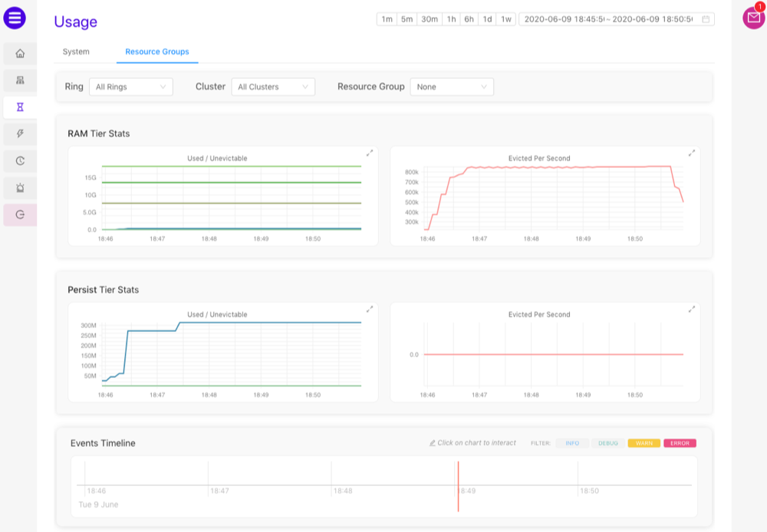Screen dimensions: 767x532
Task: Open the Resource Group dropdown
Action: click(x=452, y=87)
